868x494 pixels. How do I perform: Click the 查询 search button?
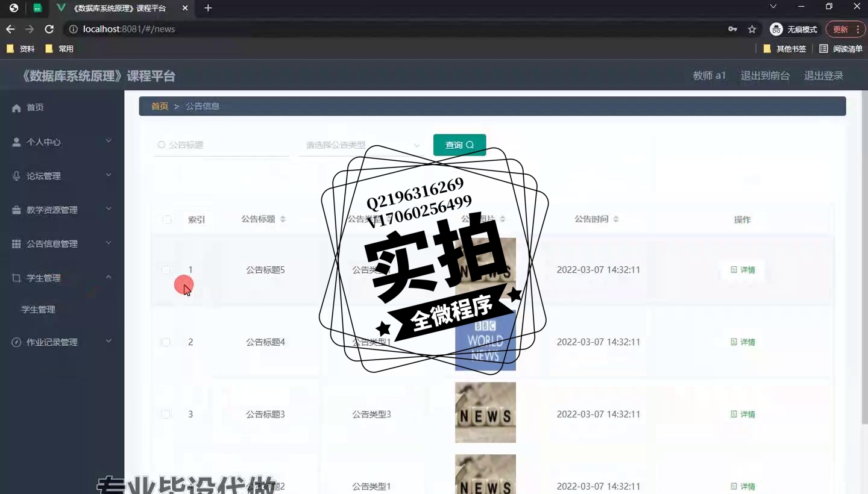pos(459,145)
